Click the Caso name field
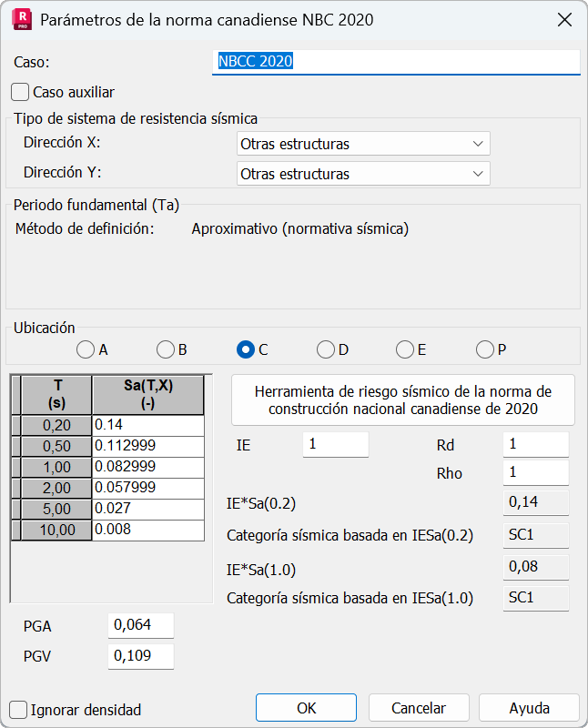 click(396, 62)
